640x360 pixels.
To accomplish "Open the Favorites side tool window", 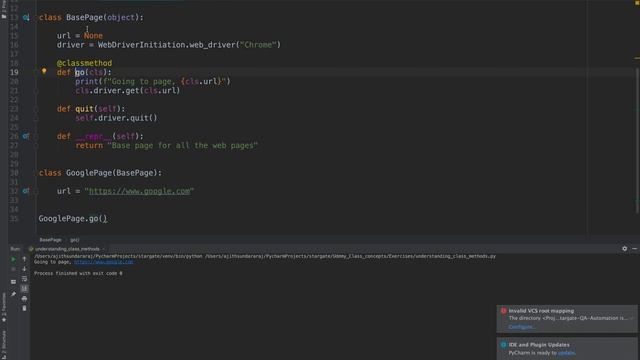I will (x=4, y=307).
